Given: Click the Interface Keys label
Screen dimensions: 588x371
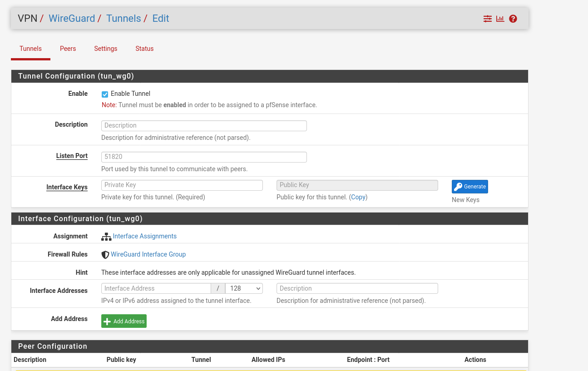Looking at the screenshot, I should (x=67, y=187).
